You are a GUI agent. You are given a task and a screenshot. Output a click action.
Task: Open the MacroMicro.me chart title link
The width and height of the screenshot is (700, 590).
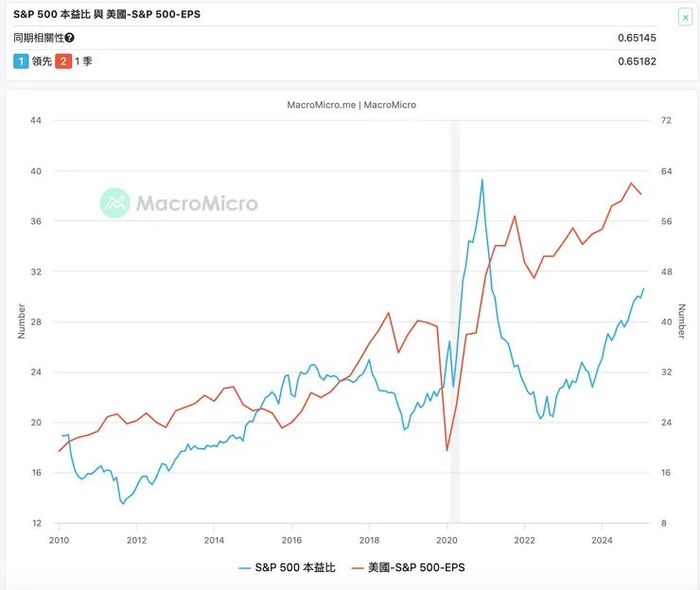coord(351,105)
